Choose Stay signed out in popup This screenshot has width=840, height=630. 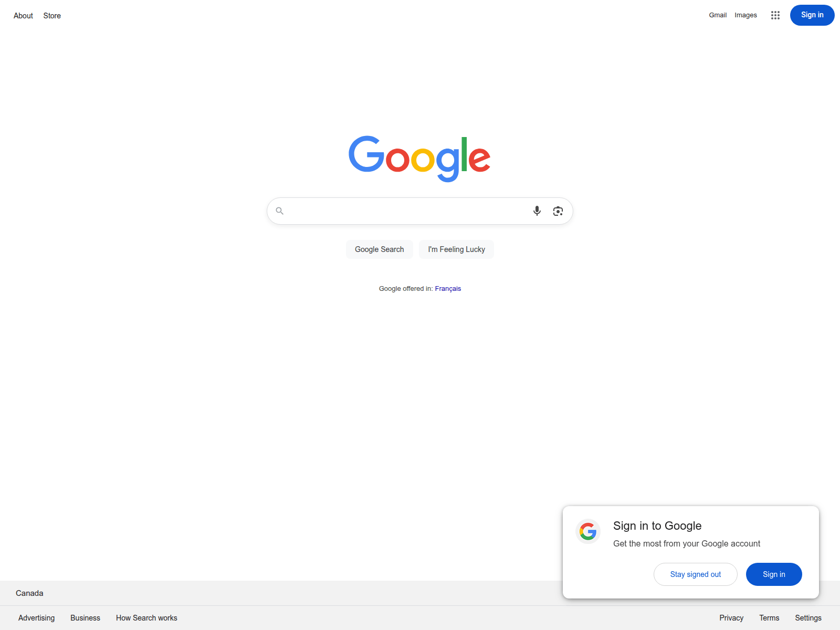[696, 574]
